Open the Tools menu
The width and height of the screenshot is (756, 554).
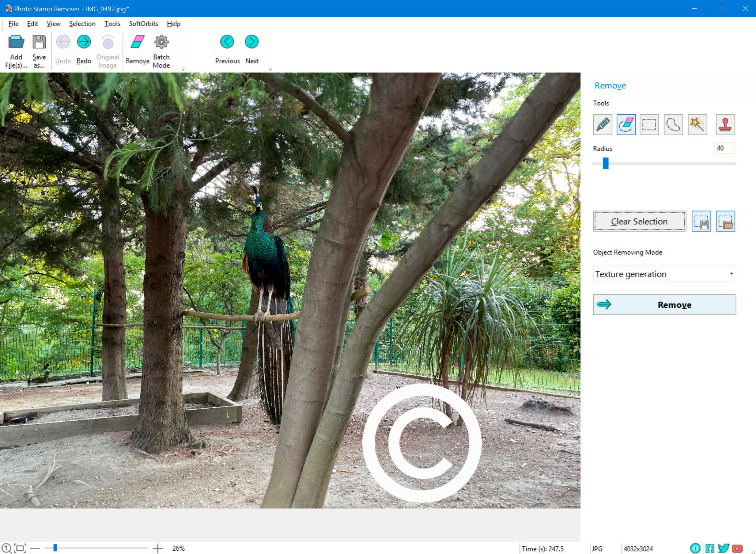tap(111, 23)
